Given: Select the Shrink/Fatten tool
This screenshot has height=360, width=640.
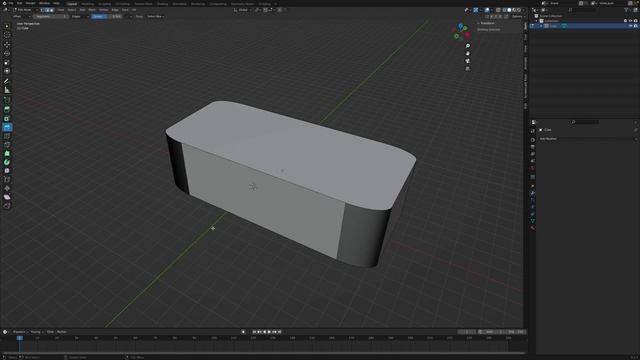Looking at the screenshot, I should (x=7, y=188).
